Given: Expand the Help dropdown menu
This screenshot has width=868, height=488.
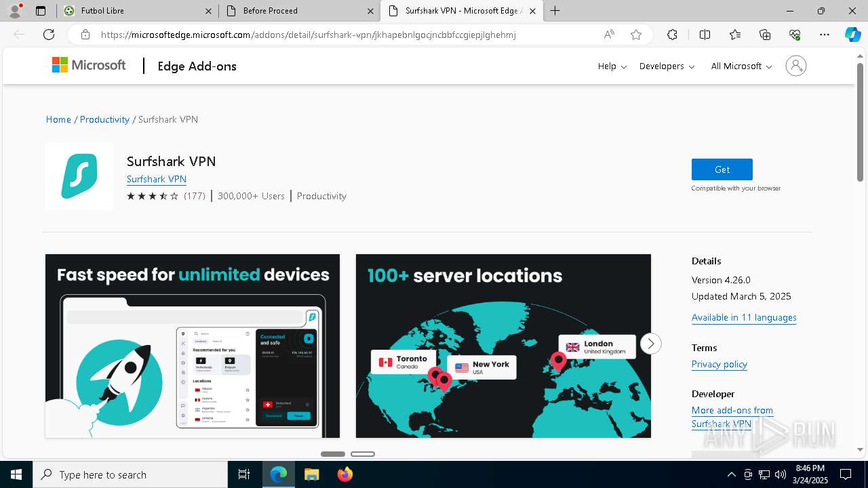Looking at the screenshot, I should click(612, 66).
